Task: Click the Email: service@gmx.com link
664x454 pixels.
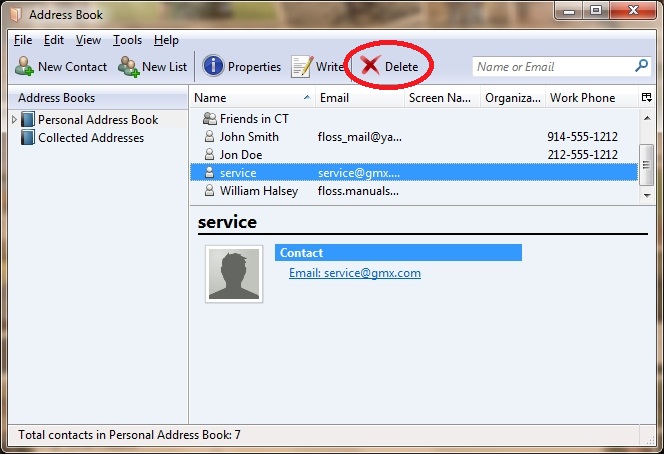Action: (x=355, y=273)
